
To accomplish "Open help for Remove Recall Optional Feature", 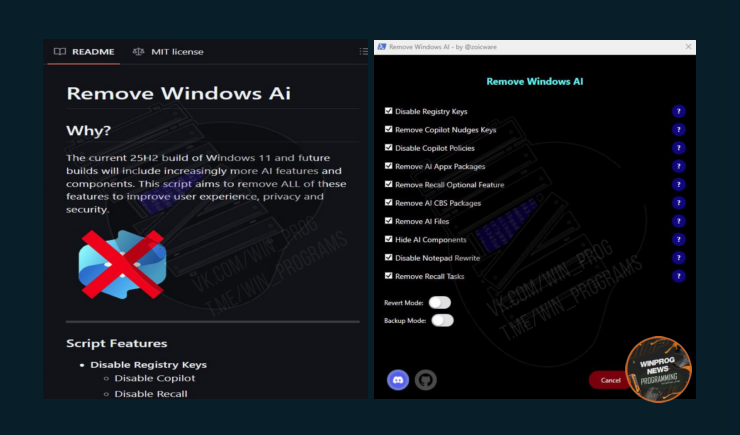I will pos(679,184).
